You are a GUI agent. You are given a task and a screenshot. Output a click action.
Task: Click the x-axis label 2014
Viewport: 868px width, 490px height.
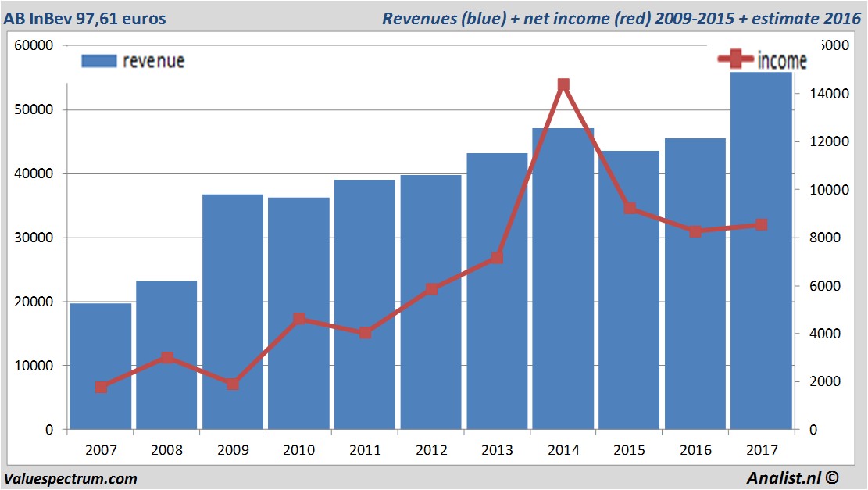[563, 449]
